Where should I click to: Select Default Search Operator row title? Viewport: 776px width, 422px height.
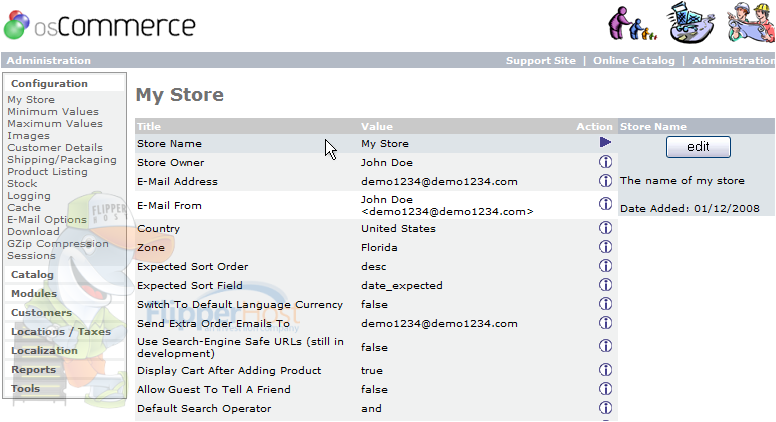(204, 409)
